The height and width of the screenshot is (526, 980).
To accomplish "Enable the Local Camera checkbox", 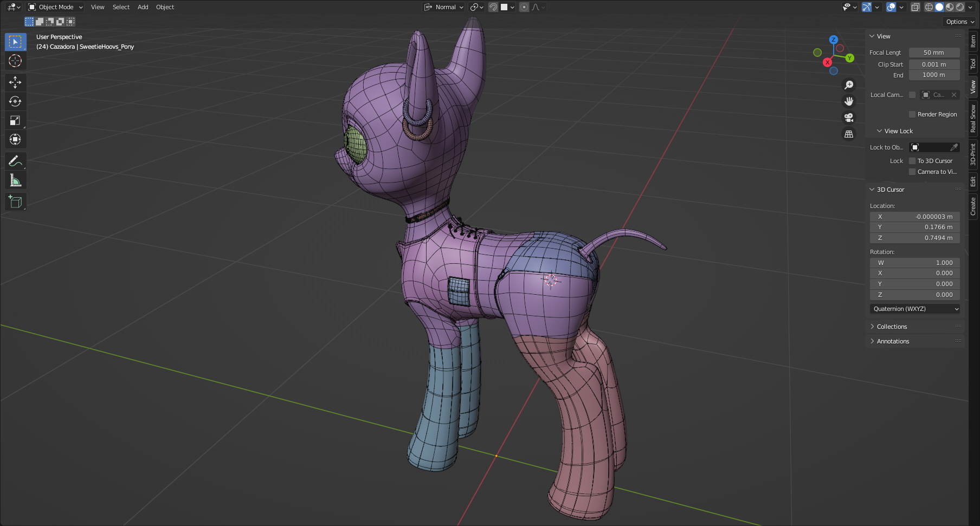I will point(912,95).
